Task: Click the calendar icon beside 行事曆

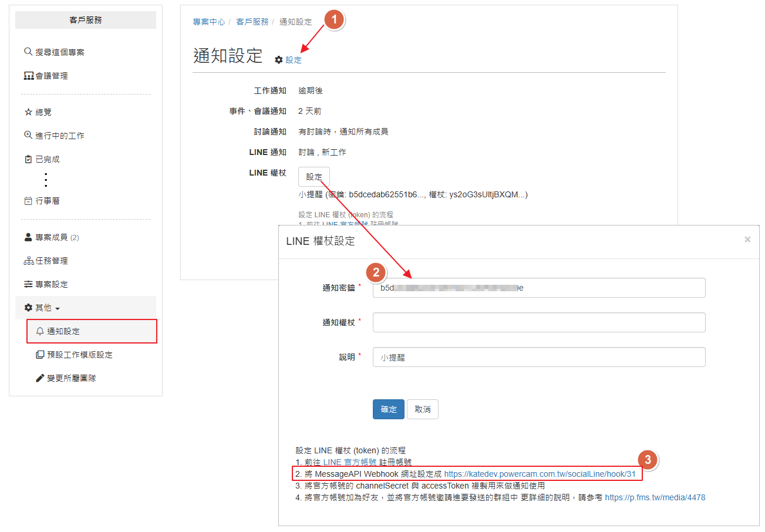Action: pyautogui.click(x=28, y=201)
